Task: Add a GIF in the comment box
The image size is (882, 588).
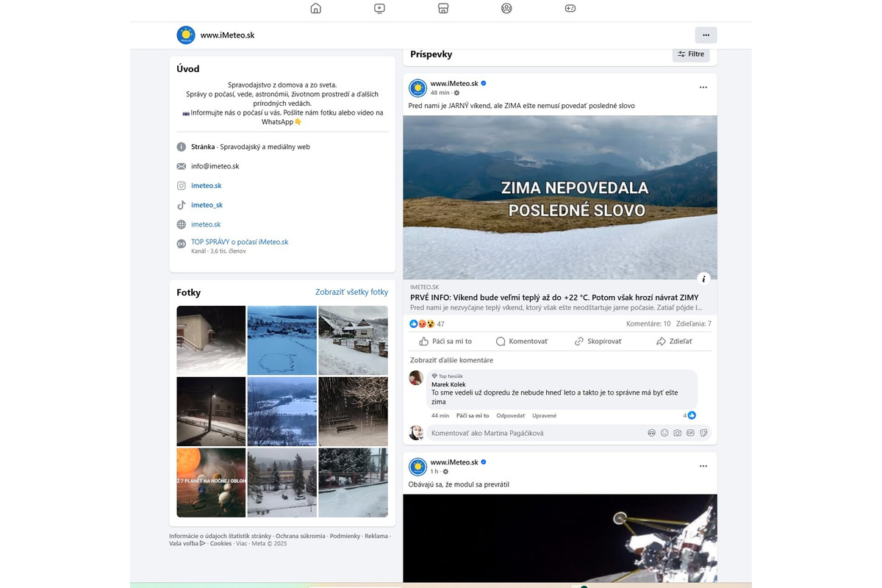Action: (x=691, y=433)
